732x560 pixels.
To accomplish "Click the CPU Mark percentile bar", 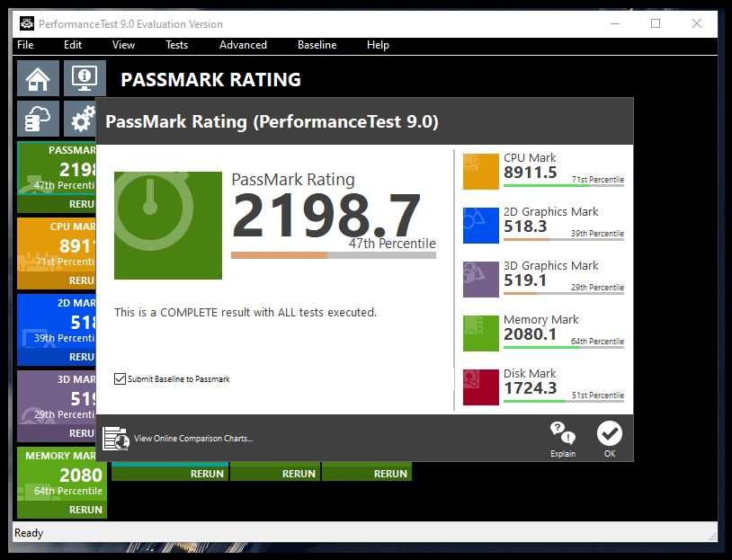I will (x=564, y=186).
